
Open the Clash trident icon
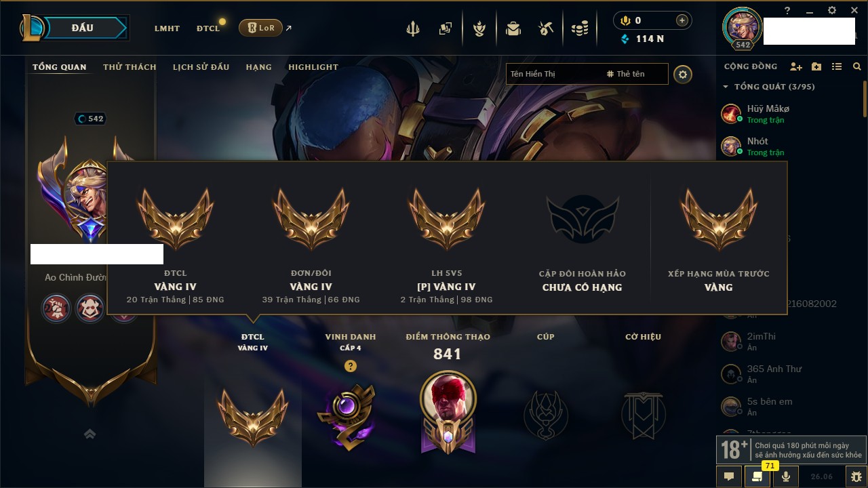coord(412,28)
